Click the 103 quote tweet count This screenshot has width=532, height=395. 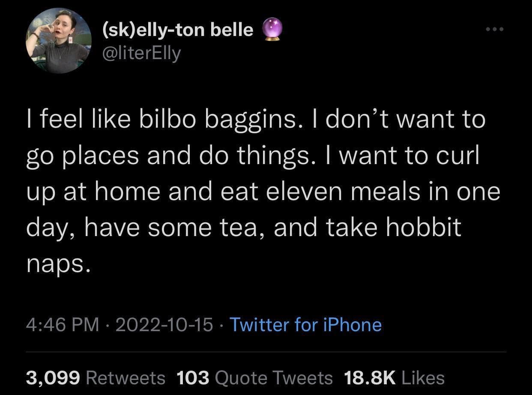pos(193,377)
